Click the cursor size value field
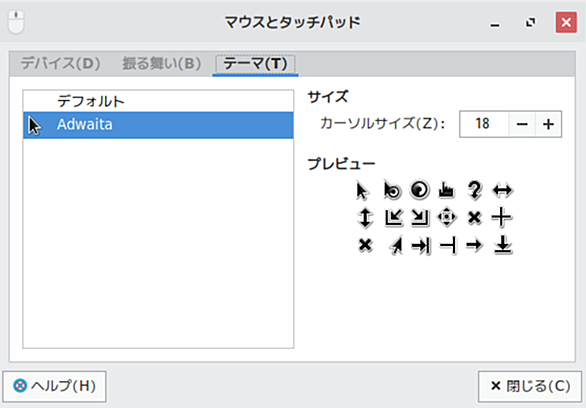 pos(484,124)
